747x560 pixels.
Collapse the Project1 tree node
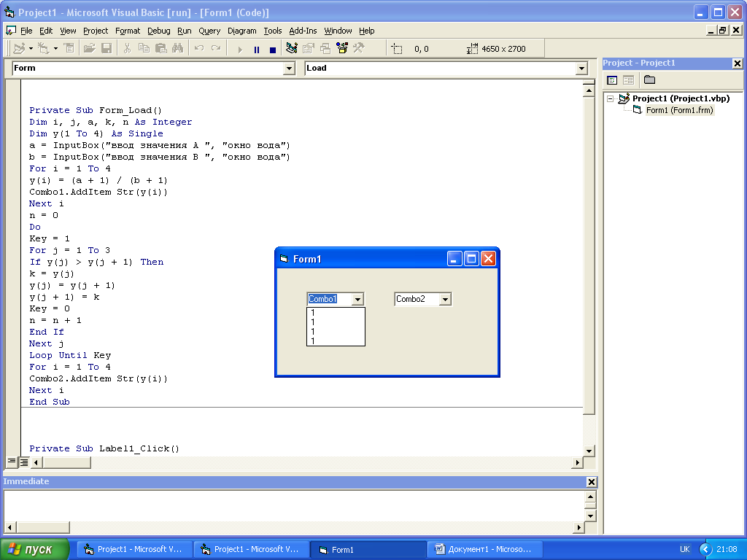pos(611,98)
